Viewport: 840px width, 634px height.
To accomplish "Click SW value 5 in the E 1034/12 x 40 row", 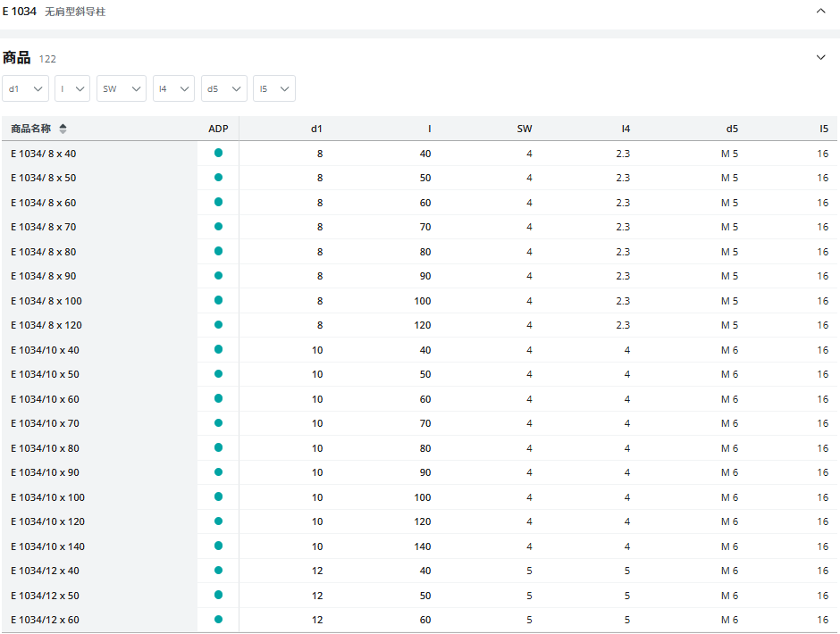I will (529, 571).
